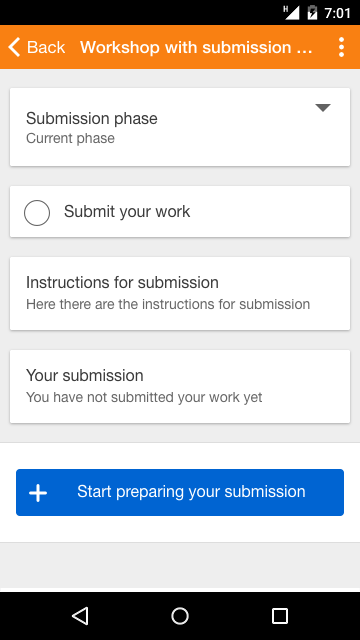Tap the Back chevron arrow icon
Screen dimensions: 360x640
tap(14, 47)
